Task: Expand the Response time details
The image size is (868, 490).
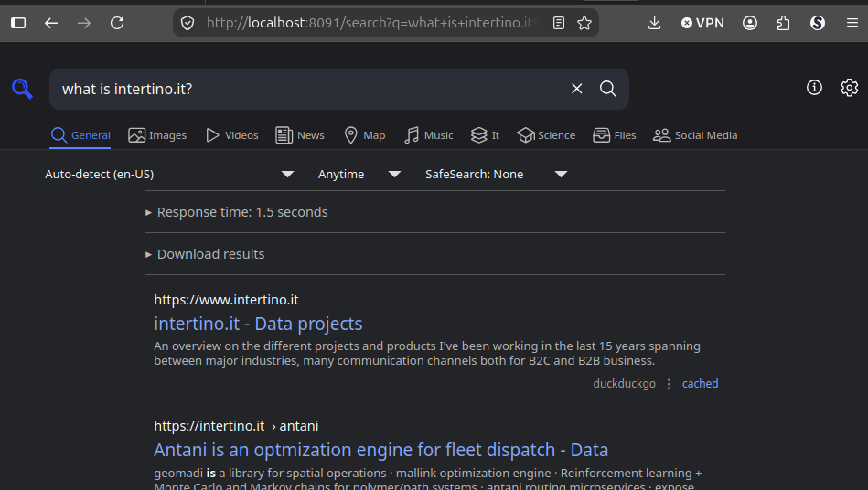Action: 237,212
